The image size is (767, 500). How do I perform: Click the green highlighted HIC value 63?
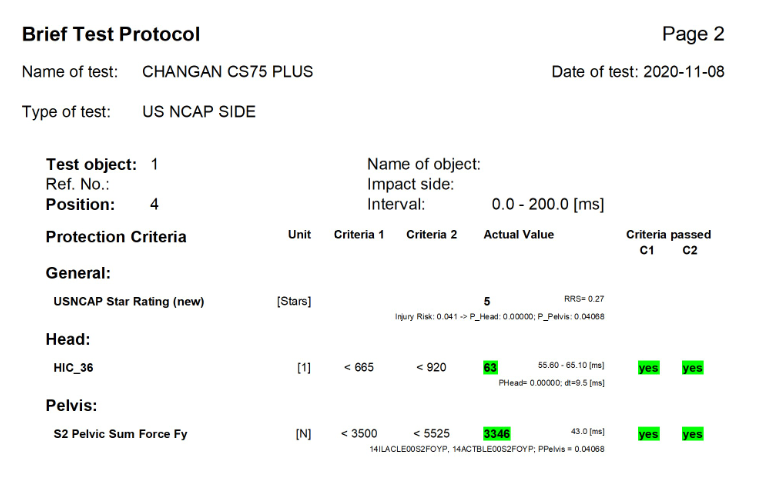[491, 368]
